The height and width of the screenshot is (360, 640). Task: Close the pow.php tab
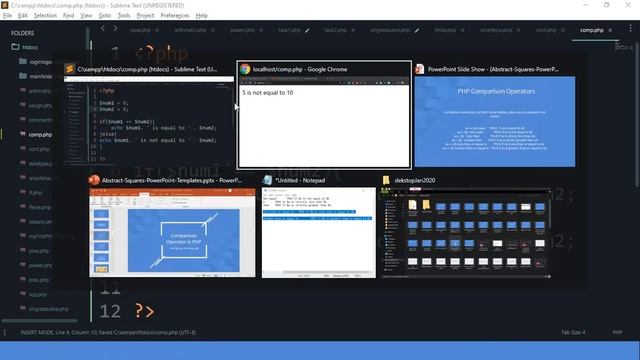pos(157,30)
